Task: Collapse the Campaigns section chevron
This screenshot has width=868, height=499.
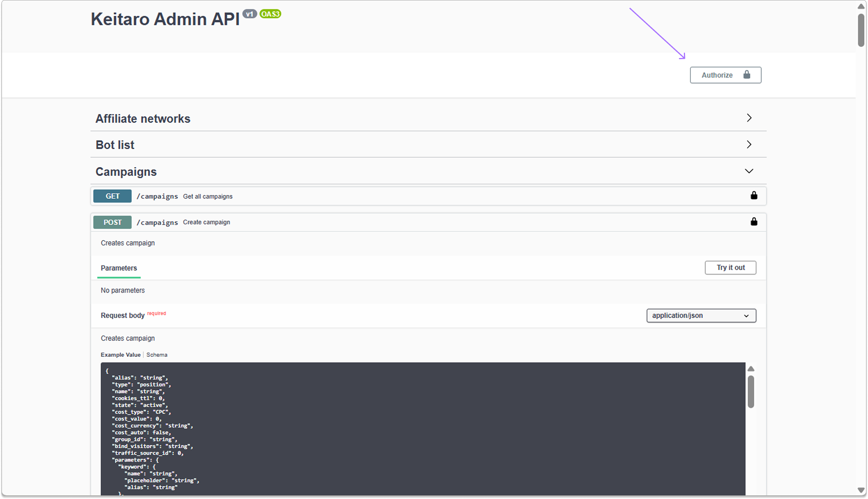Action: click(749, 171)
